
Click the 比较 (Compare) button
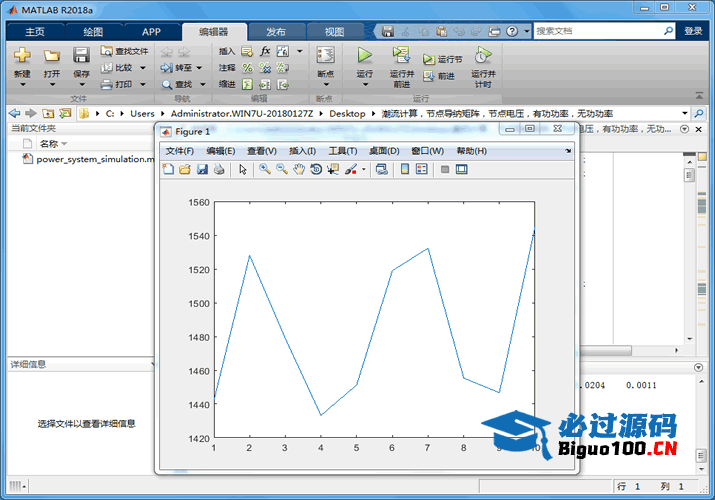[117, 68]
